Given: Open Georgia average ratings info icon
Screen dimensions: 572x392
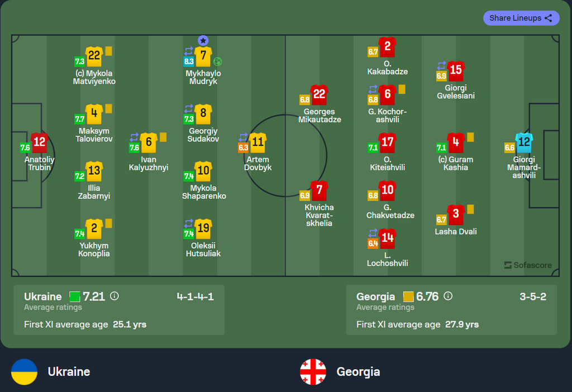Looking at the screenshot, I should click(x=448, y=296).
